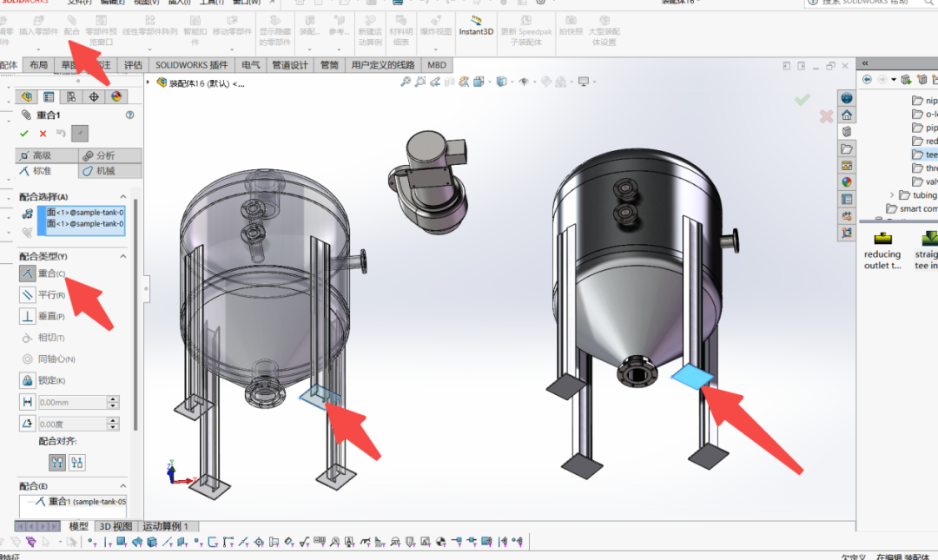Viewport: 938px width, 560px height.
Task: Open the 机械 mates tab
Action: (110, 171)
